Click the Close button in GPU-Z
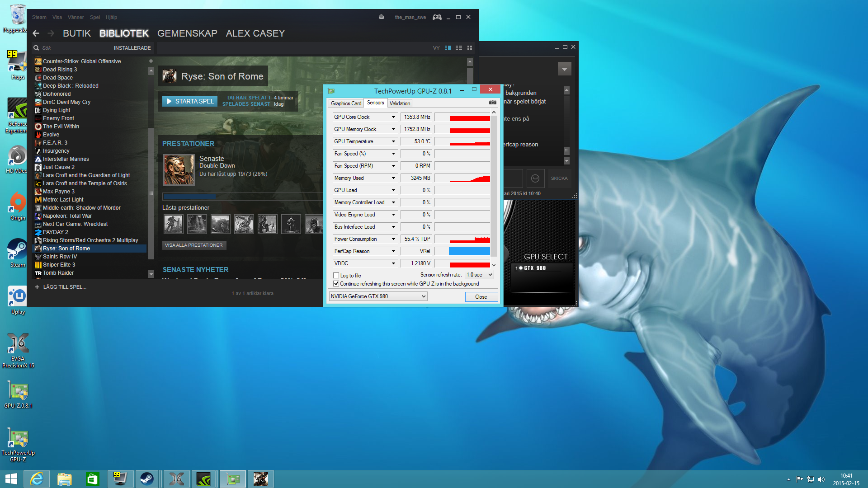Viewport: 868px width, 488px height. (481, 297)
